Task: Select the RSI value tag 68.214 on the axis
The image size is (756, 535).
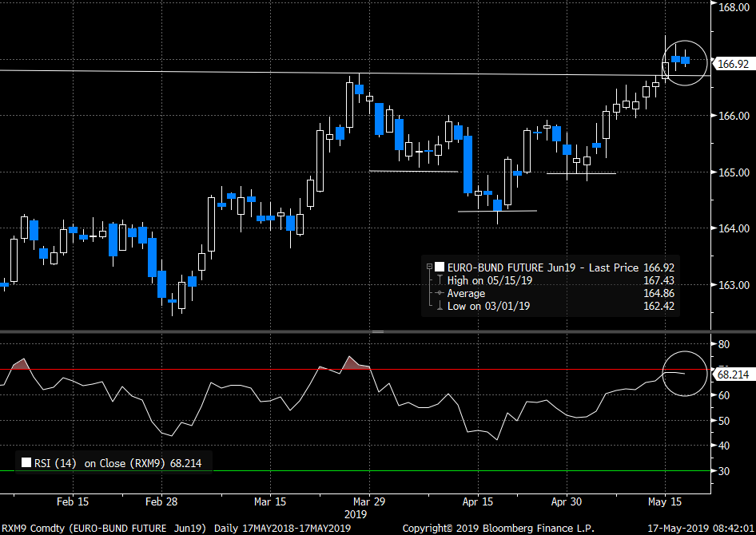Action: [x=733, y=374]
